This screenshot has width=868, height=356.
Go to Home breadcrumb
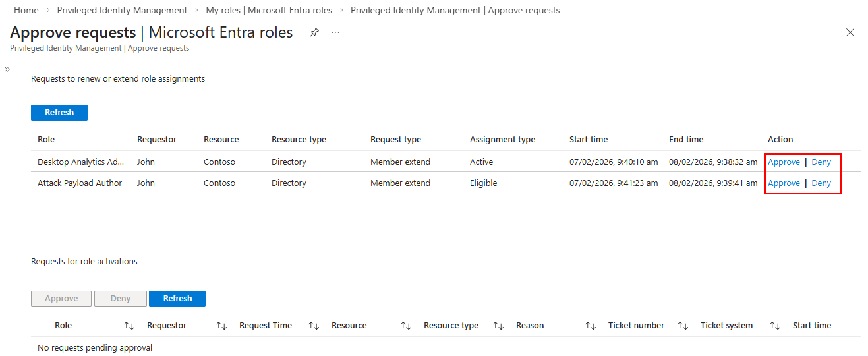coord(26,10)
